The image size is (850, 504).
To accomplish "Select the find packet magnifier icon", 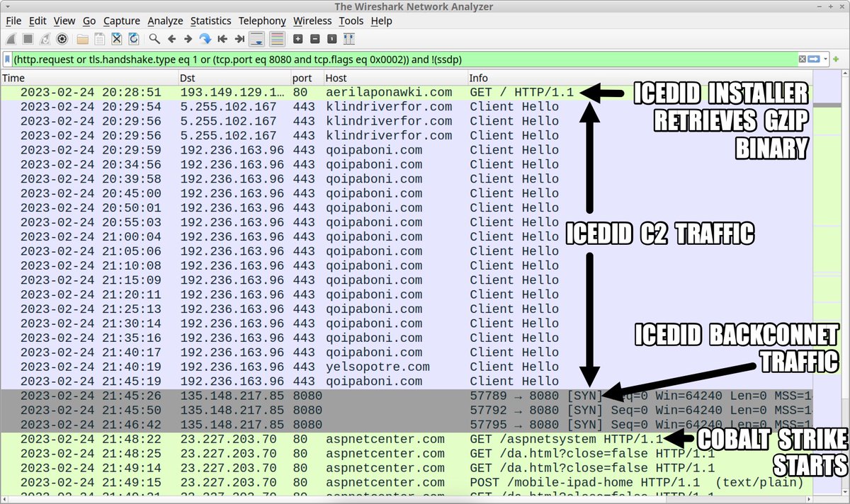I will 154,40.
